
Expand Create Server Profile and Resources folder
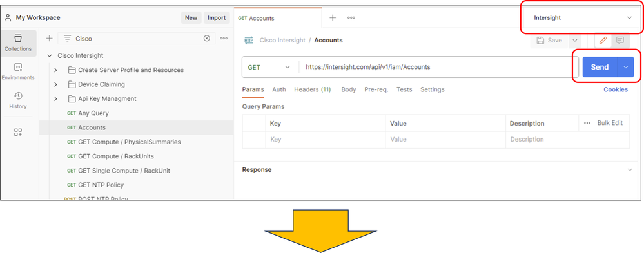56,70
